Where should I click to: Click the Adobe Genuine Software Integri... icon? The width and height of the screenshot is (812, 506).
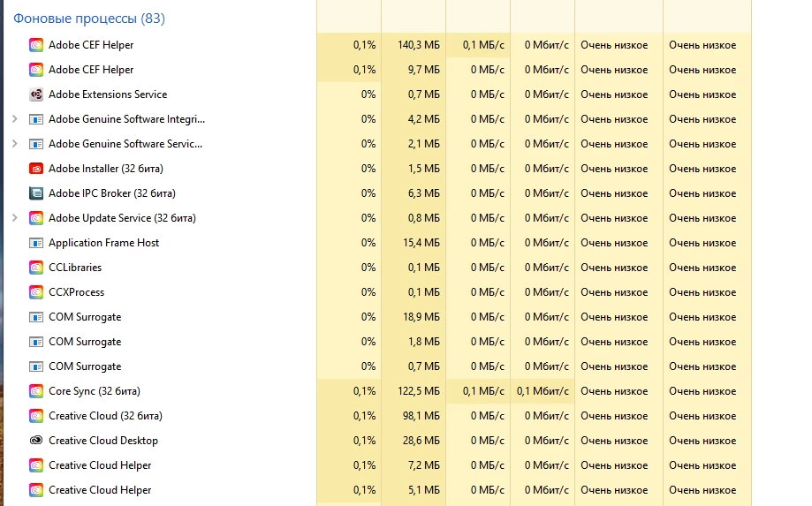pos(35,119)
